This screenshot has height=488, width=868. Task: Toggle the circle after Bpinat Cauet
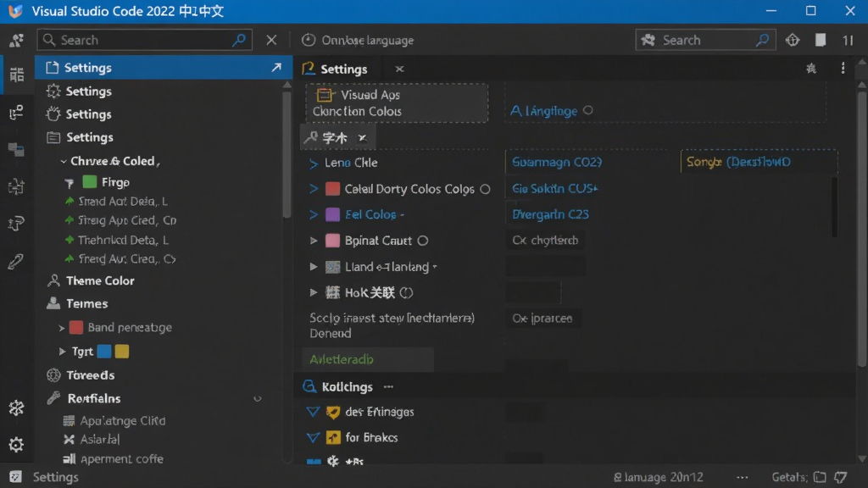(x=422, y=241)
